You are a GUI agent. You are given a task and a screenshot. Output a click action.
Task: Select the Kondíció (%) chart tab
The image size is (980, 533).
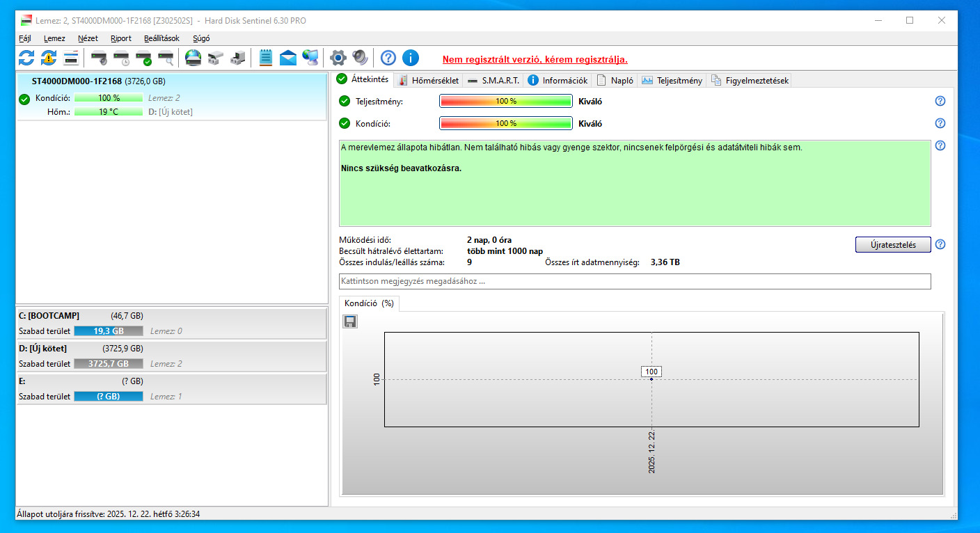click(x=369, y=303)
